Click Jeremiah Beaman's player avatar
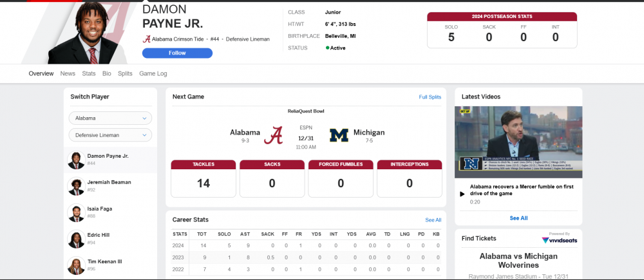 [76, 186]
